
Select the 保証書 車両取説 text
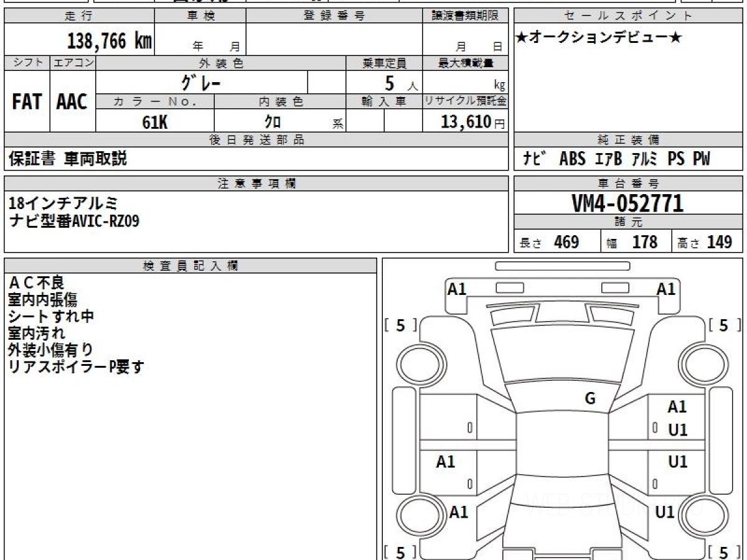click(68, 159)
